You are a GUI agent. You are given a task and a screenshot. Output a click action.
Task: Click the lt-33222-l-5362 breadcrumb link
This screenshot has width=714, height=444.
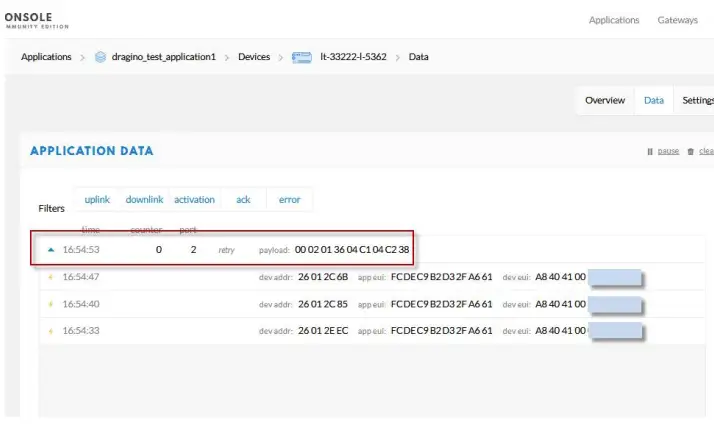pyautogui.click(x=353, y=57)
